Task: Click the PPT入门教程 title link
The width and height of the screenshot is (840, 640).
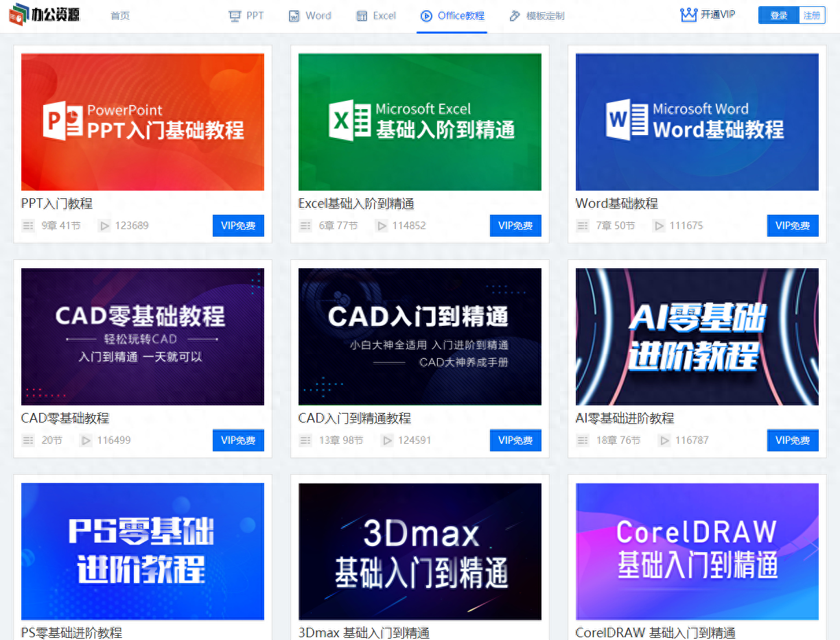Action: pyautogui.click(x=57, y=204)
